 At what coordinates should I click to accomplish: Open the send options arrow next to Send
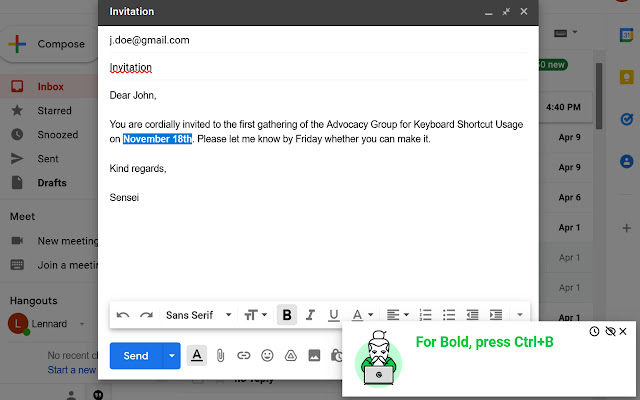172,356
